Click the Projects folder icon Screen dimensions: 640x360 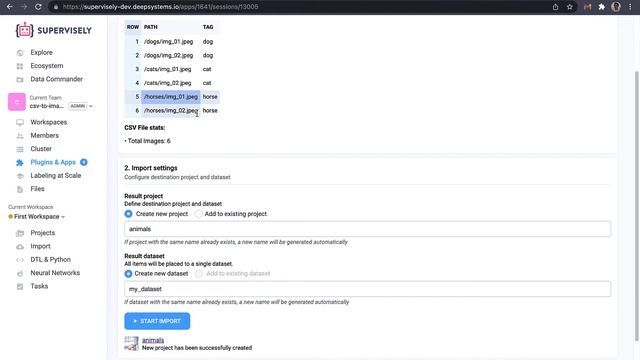click(20, 233)
